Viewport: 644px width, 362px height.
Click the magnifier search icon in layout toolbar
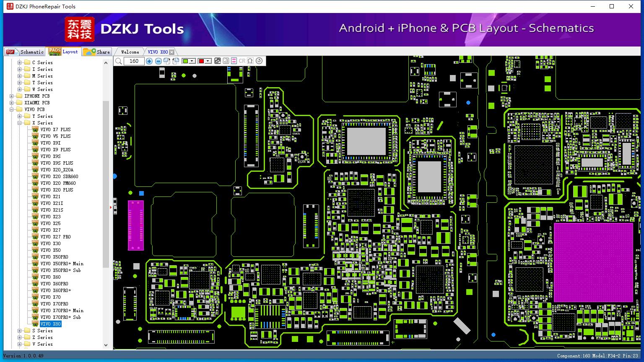tap(119, 61)
